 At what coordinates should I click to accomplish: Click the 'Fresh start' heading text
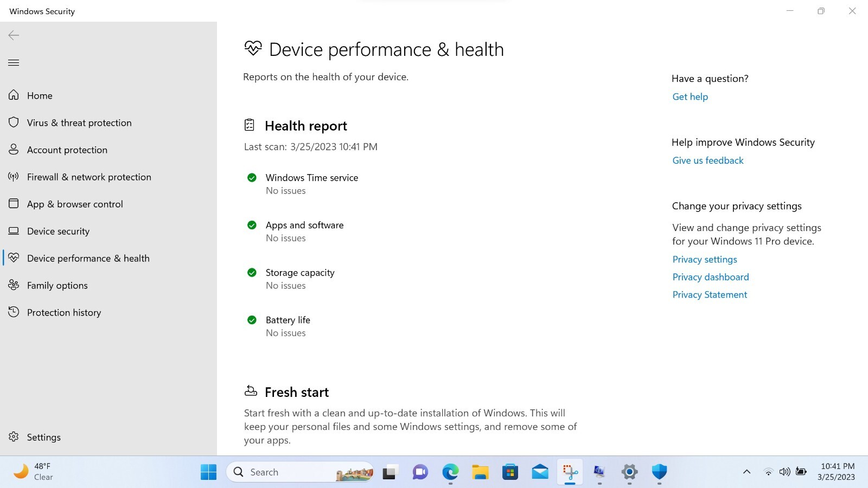[x=297, y=392]
